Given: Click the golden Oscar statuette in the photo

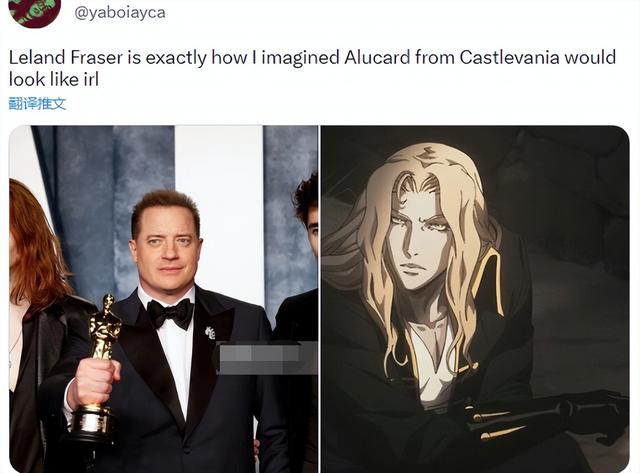Looking at the screenshot, I should [x=100, y=369].
